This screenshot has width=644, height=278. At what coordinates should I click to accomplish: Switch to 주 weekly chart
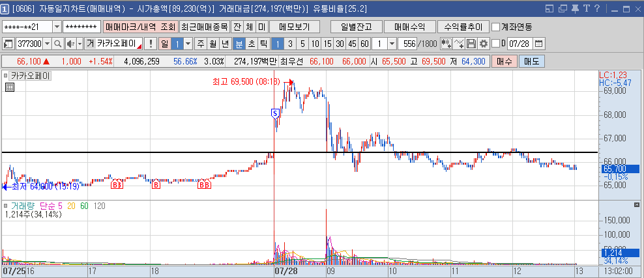point(200,44)
